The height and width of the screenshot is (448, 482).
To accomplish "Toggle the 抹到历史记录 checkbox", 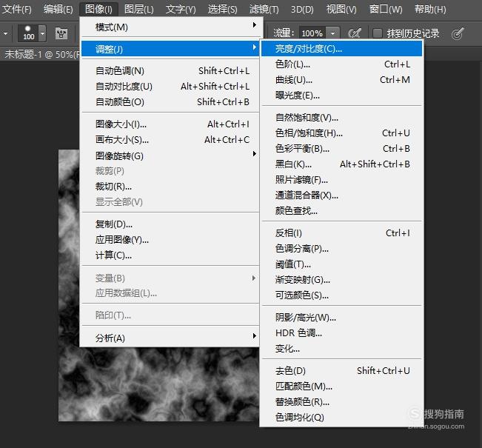I will pos(377,33).
